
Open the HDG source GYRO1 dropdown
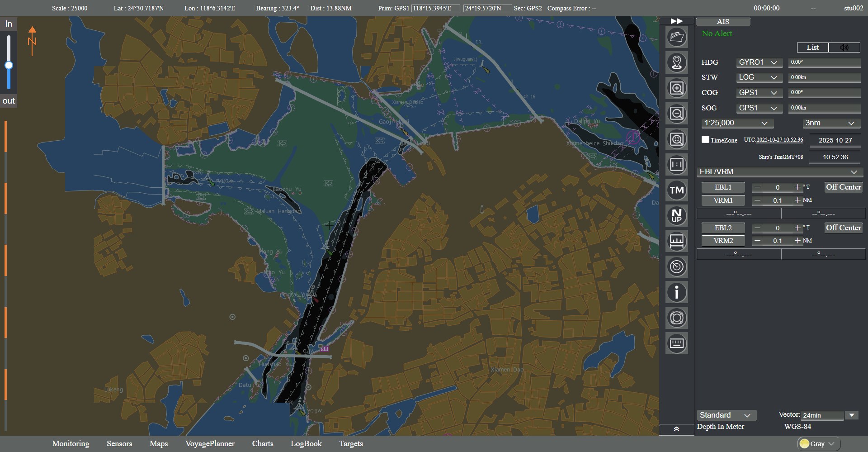click(x=759, y=62)
